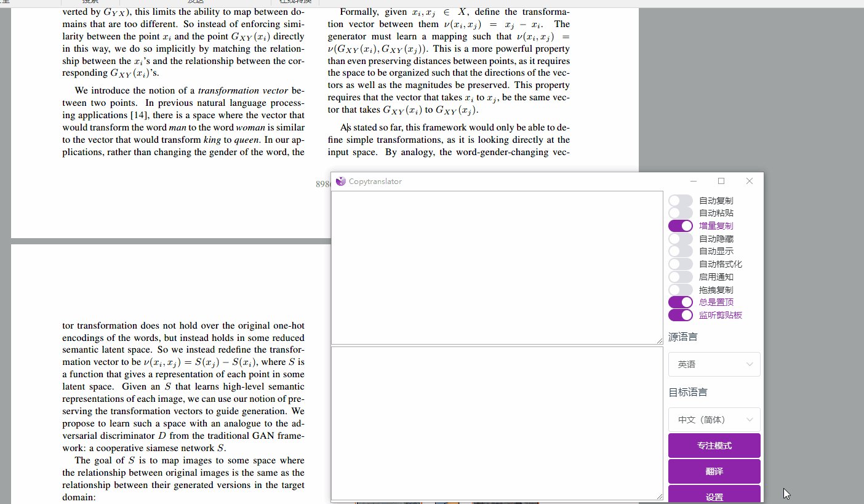The height and width of the screenshot is (504, 864).
Task: Click inside the upper source text box
Action: [x=497, y=268]
